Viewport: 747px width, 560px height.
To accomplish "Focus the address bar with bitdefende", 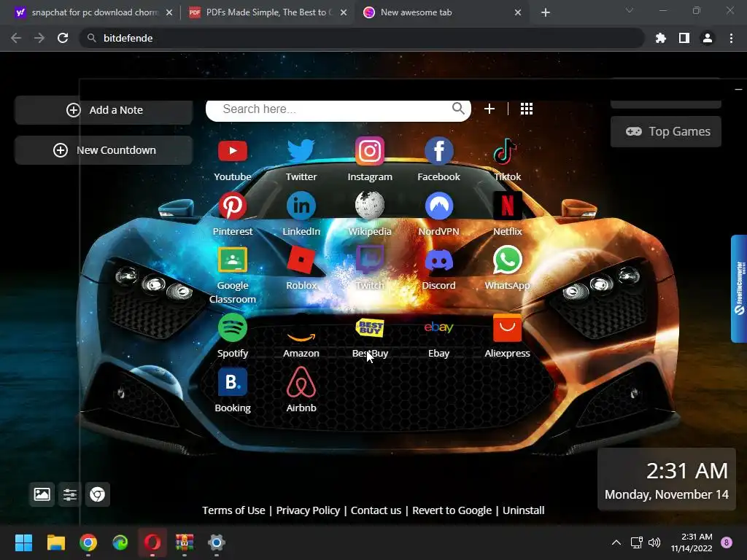I will pyautogui.click(x=362, y=38).
